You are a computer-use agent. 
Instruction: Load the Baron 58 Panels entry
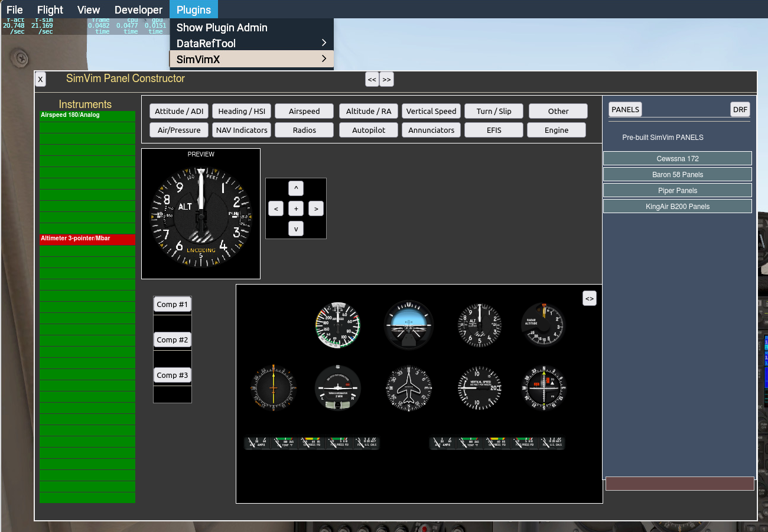pyautogui.click(x=678, y=174)
